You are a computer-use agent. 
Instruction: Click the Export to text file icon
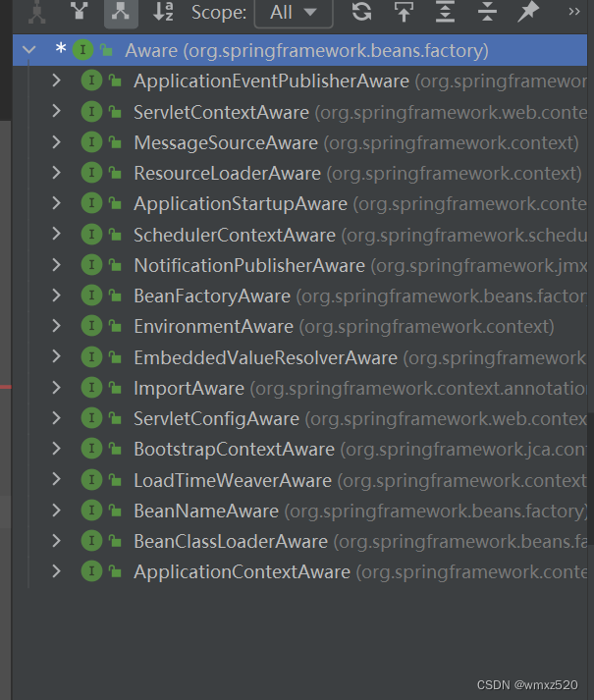point(404,12)
